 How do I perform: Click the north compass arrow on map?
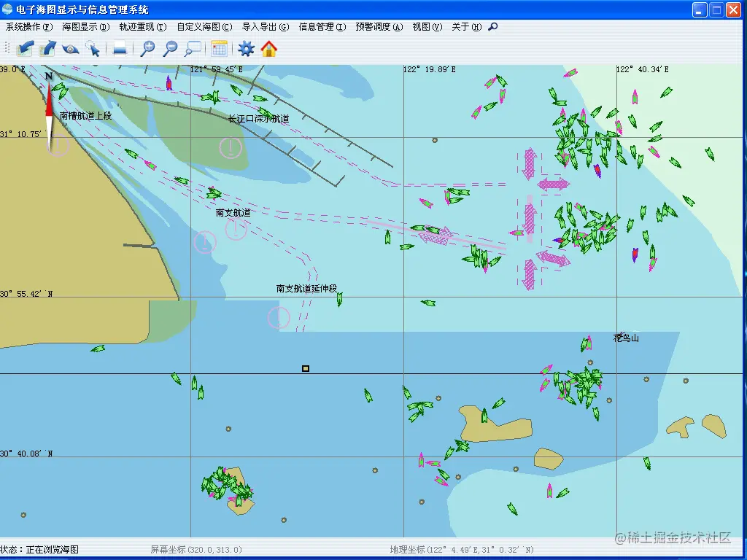[49, 110]
